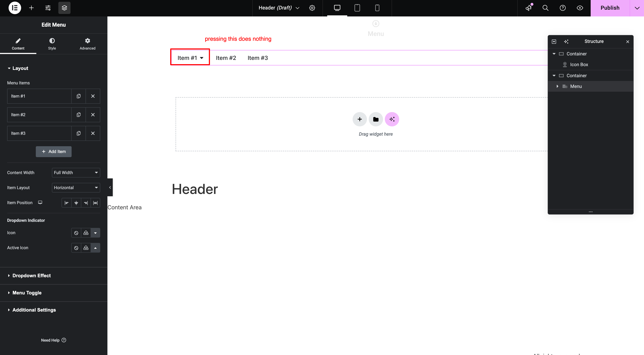This screenshot has height=355, width=644.
Task: Close the Structure panel
Action: (628, 41)
